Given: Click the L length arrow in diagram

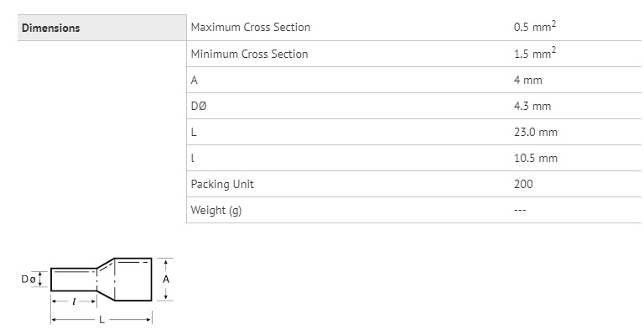Looking at the screenshot, I should tap(101, 319).
